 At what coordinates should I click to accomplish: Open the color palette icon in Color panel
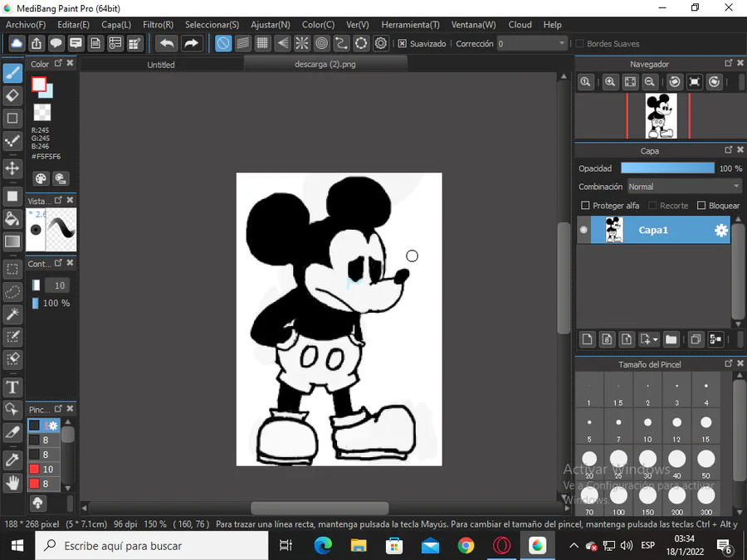click(x=41, y=178)
